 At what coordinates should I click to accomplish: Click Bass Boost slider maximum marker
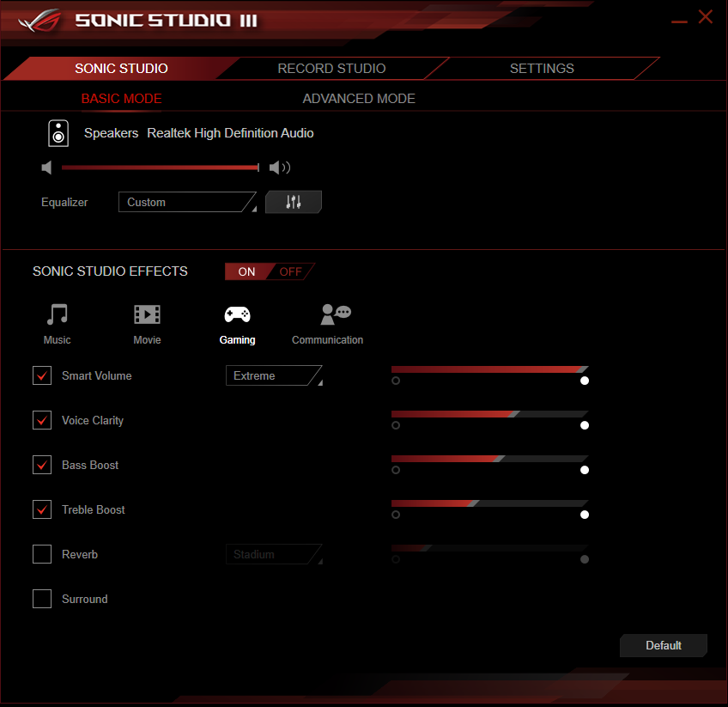[585, 470]
